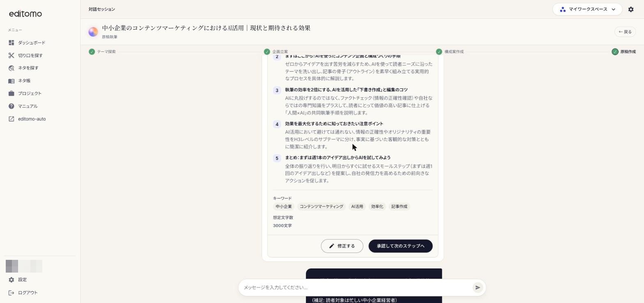Click the scissors icon for 切り口を探す
This screenshot has width=644, height=303.
[x=11, y=56]
